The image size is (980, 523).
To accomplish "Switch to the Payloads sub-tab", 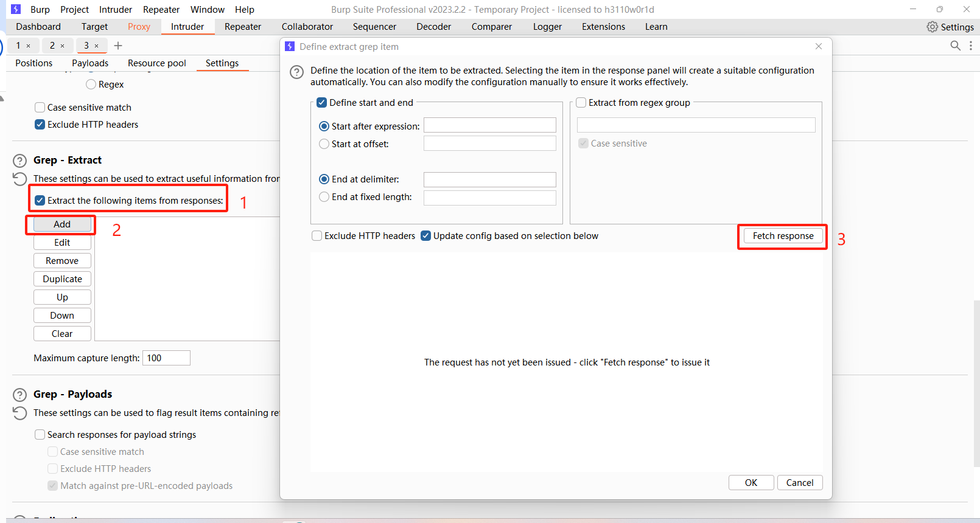I will pyautogui.click(x=90, y=63).
